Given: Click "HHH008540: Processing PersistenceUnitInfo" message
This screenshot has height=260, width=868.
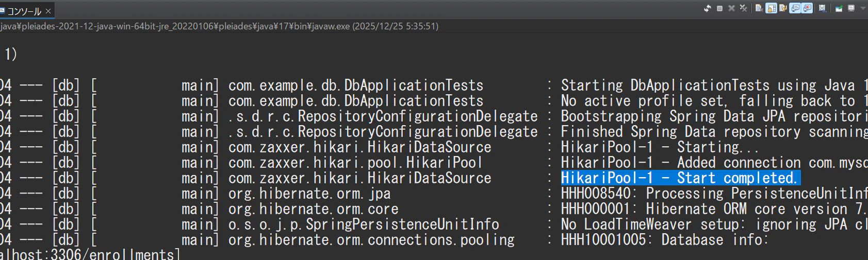Looking at the screenshot, I should click(x=714, y=194).
